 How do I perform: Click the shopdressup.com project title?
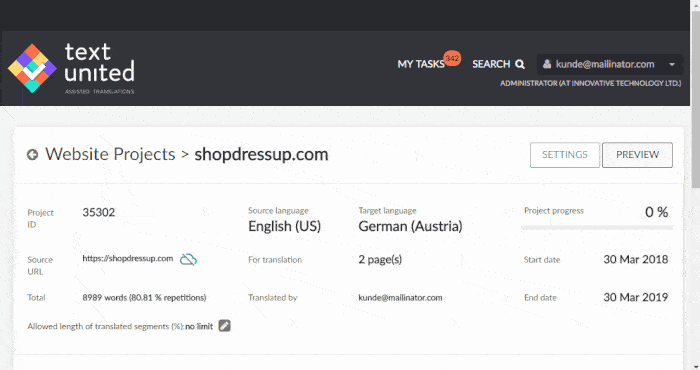coord(261,154)
